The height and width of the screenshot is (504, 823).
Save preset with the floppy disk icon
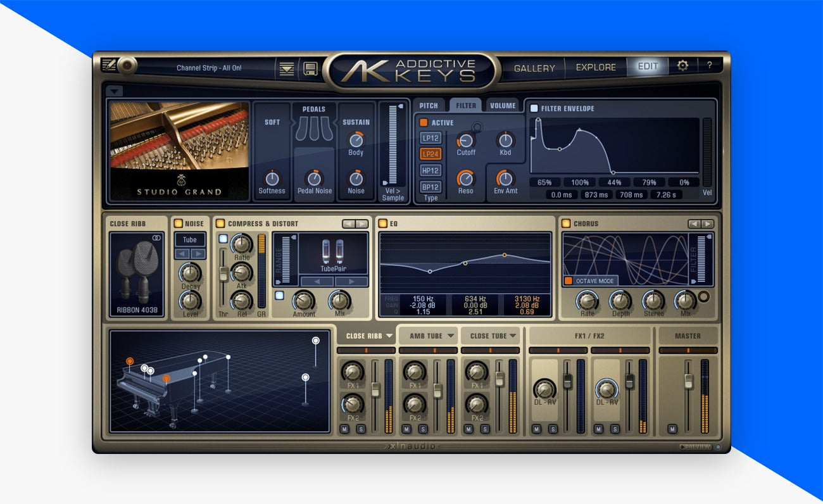click(x=310, y=68)
